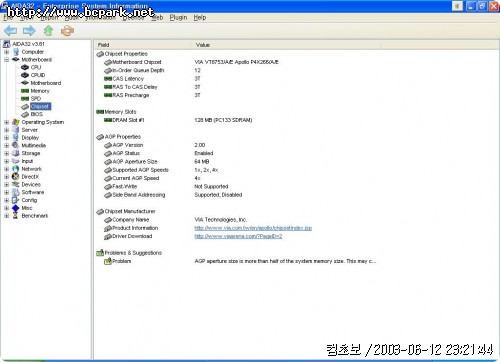Click the BIOS chip icon in tree
The height and width of the screenshot is (362, 500).
[25, 114]
